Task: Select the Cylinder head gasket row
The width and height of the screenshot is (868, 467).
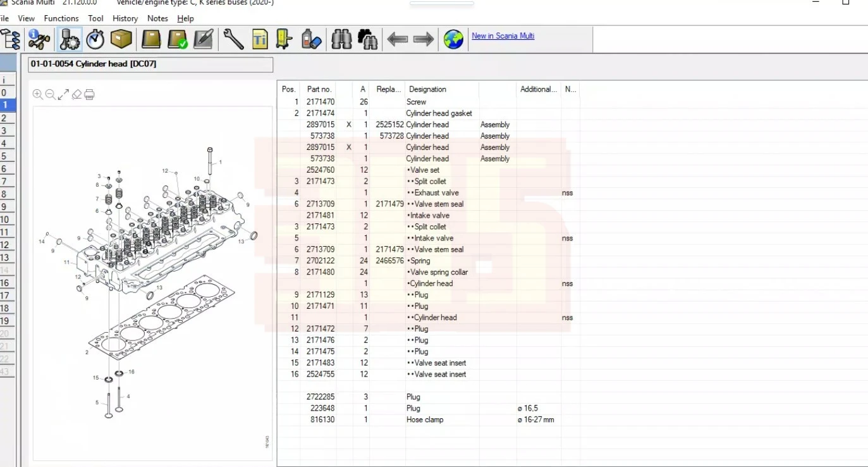Action: (439, 113)
